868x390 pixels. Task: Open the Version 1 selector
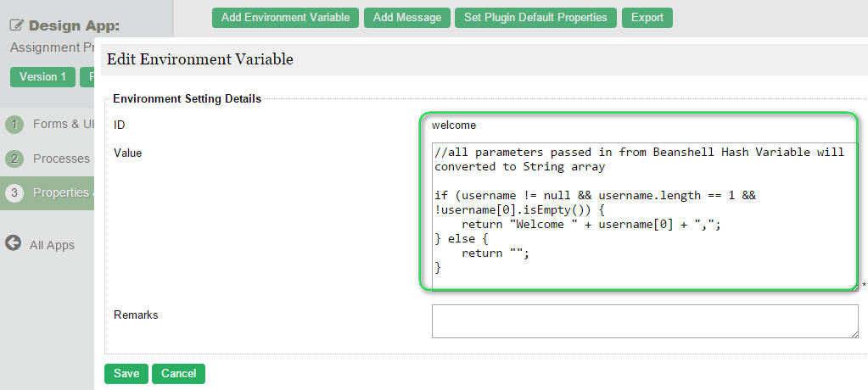point(42,77)
